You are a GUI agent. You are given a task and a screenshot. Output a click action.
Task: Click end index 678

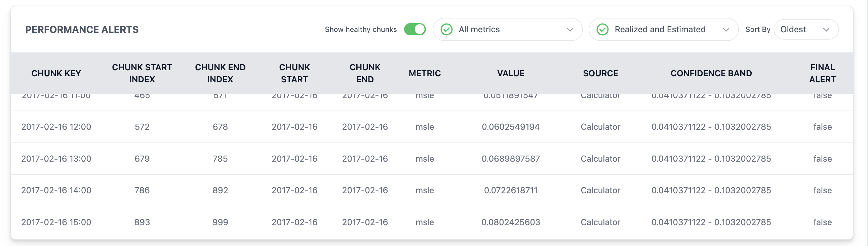coord(220,127)
